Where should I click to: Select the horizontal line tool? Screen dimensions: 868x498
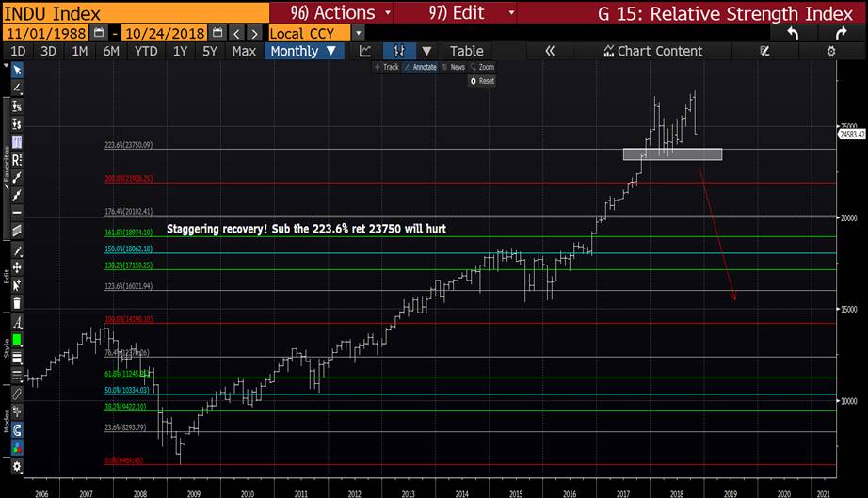tap(17, 213)
